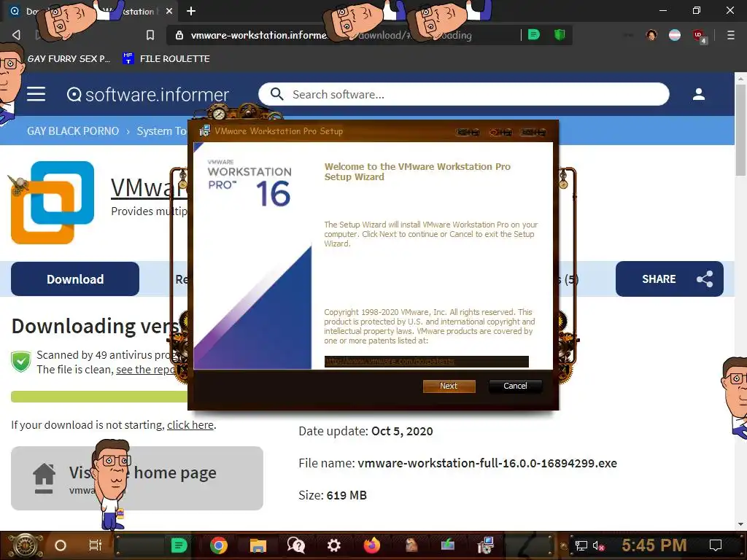Screen dimensions: 747x560
Task: Open Settings gear on the taskbar
Action: (x=333, y=545)
